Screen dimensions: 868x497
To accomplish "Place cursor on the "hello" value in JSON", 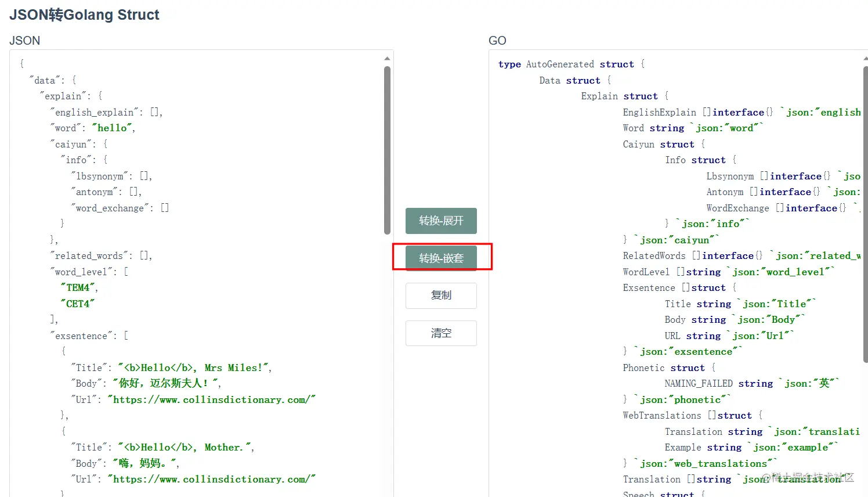I will [113, 128].
